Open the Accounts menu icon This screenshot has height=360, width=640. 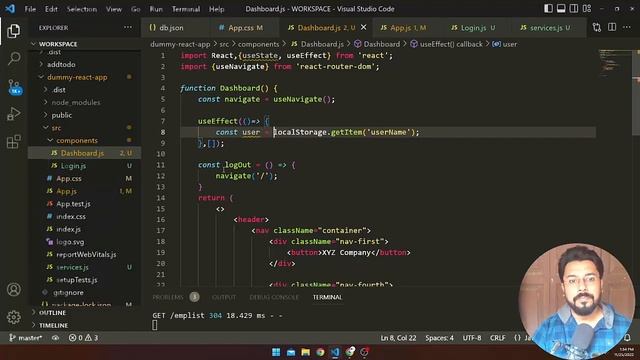(x=13, y=289)
